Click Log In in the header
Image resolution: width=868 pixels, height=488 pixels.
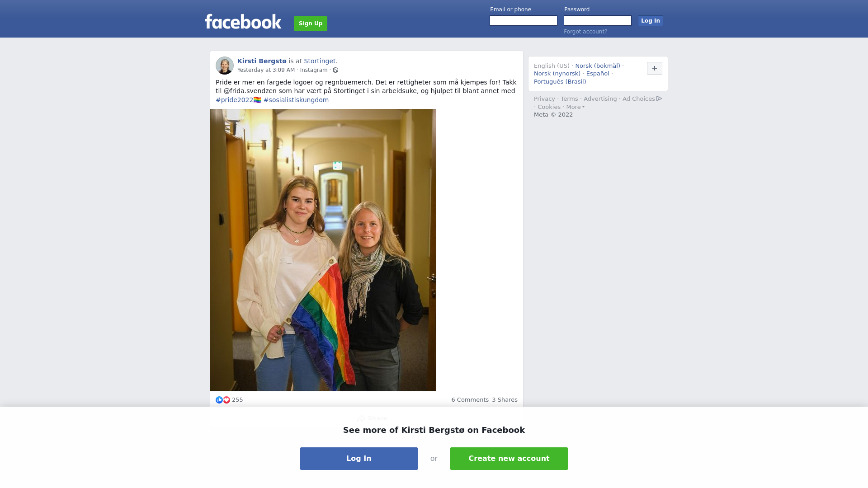(x=651, y=21)
